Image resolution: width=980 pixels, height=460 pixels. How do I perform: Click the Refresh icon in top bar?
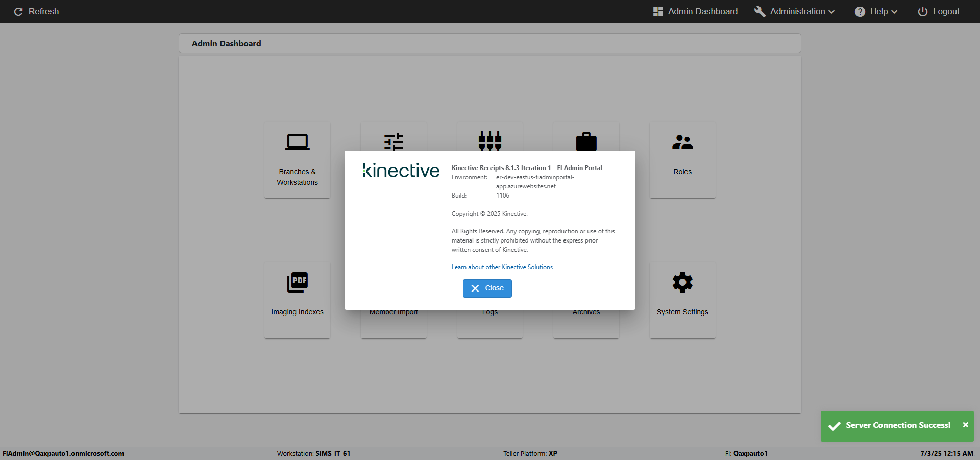point(18,12)
